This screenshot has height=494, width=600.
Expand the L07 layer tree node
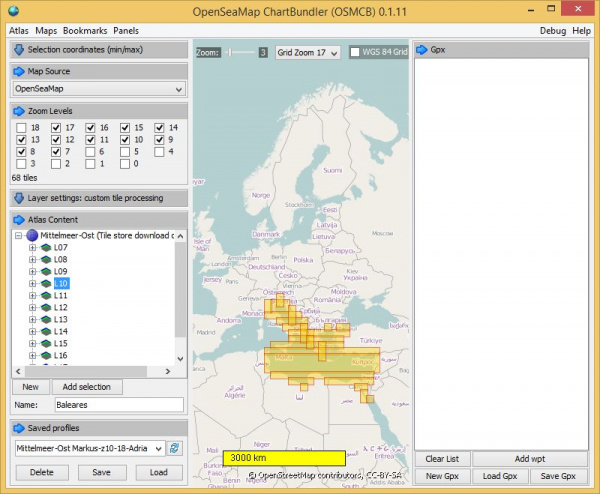[x=32, y=247]
